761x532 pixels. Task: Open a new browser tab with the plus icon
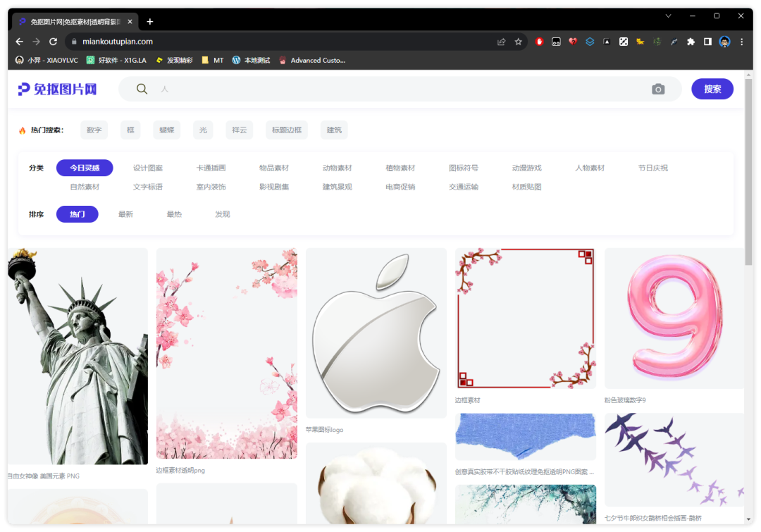click(150, 21)
